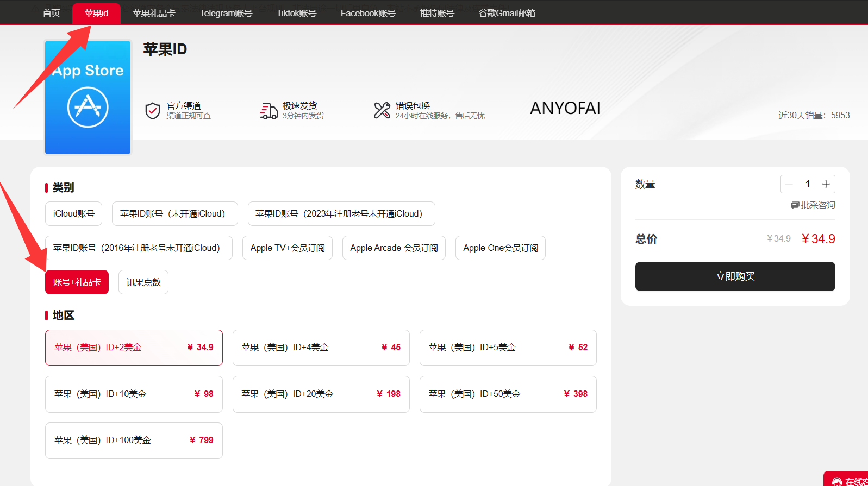Click the 错误包换 tools icon
The image size is (868, 486).
click(x=382, y=110)
